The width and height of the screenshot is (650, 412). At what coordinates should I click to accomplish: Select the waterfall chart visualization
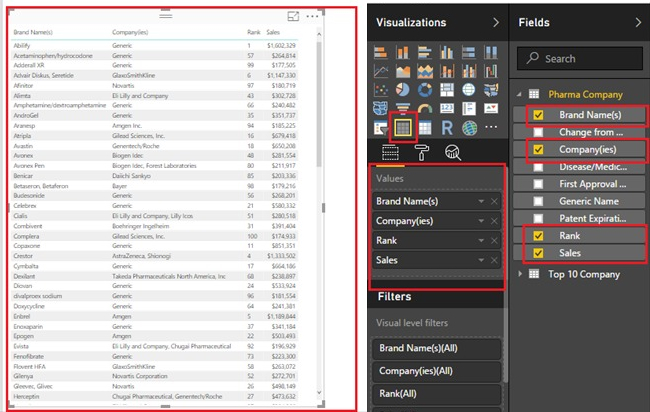[x=491, y=71]
